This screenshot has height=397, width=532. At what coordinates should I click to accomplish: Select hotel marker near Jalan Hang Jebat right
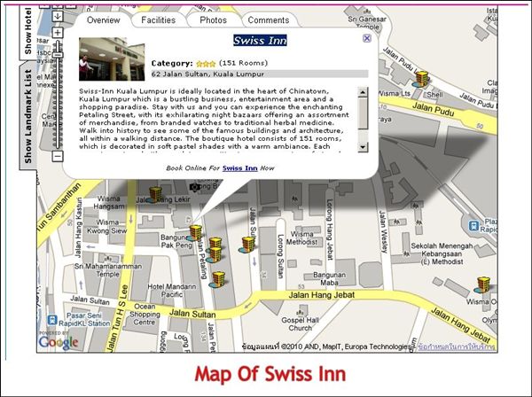pos(482,284)
